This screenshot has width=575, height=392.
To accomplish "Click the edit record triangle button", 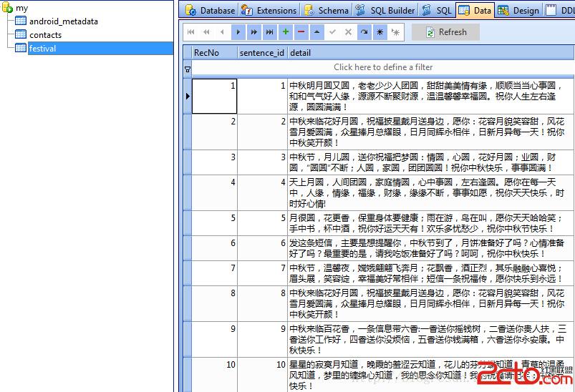I will tap(317, 32).
